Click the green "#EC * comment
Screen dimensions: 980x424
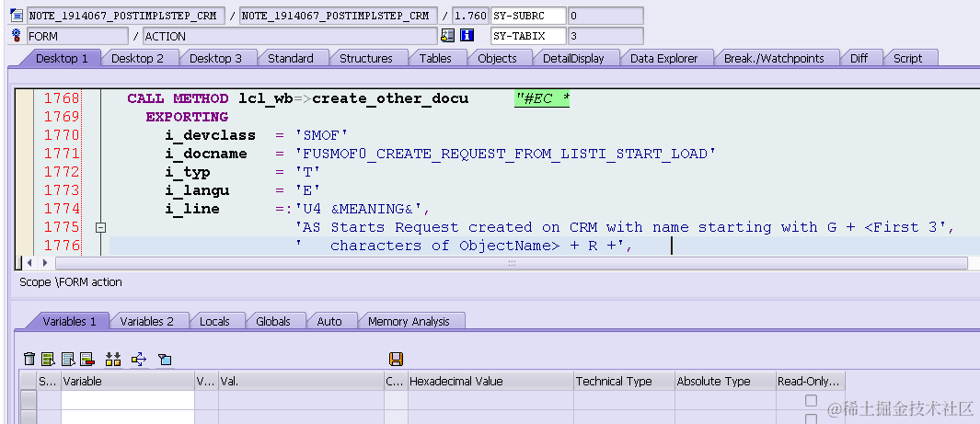point(542,98)
